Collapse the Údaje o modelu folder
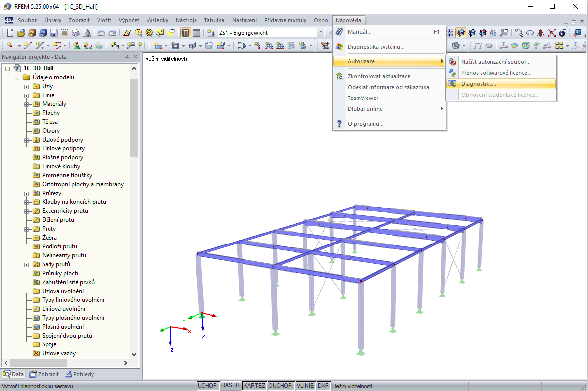588x391 pixels. [17, 78]
